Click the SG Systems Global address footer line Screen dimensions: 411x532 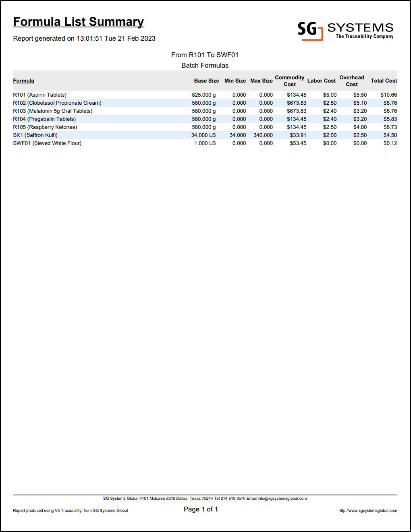pos(205,498)
